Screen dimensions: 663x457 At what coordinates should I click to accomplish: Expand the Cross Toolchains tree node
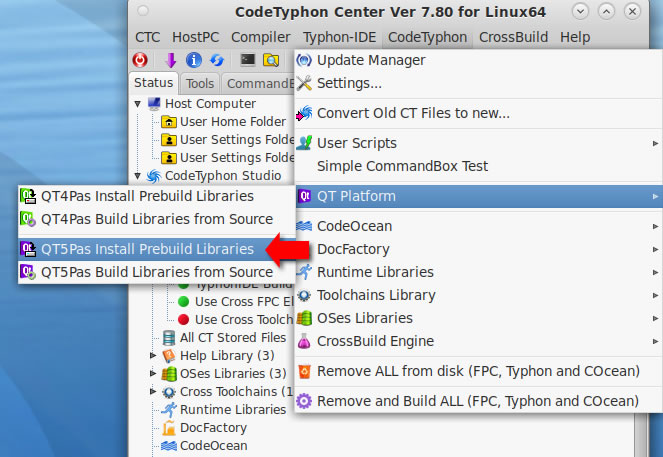click(x=153, y=391)
